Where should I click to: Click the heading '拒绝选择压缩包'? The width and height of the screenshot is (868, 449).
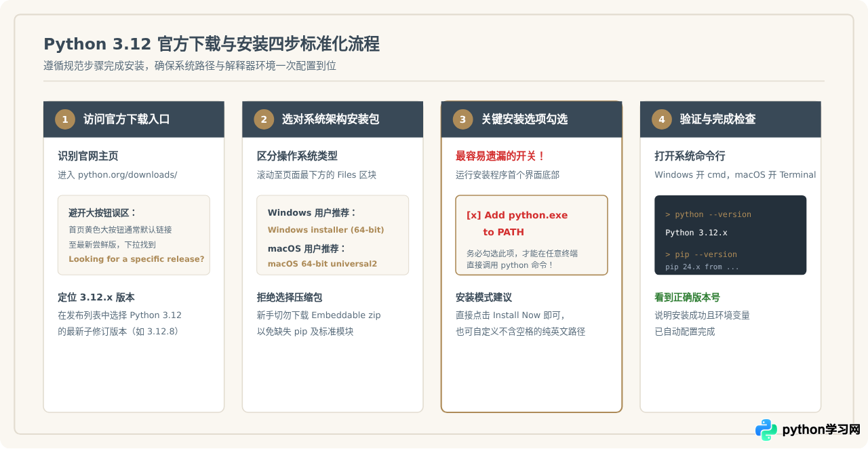(x=290, y=297)
